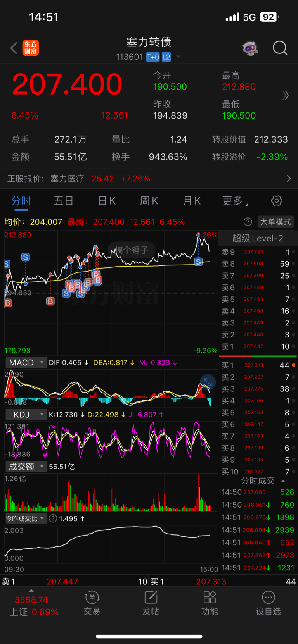Tap trade row 14:51 206.804 volume 2939
The image size is (298, 644).
[x=258, y=530]
